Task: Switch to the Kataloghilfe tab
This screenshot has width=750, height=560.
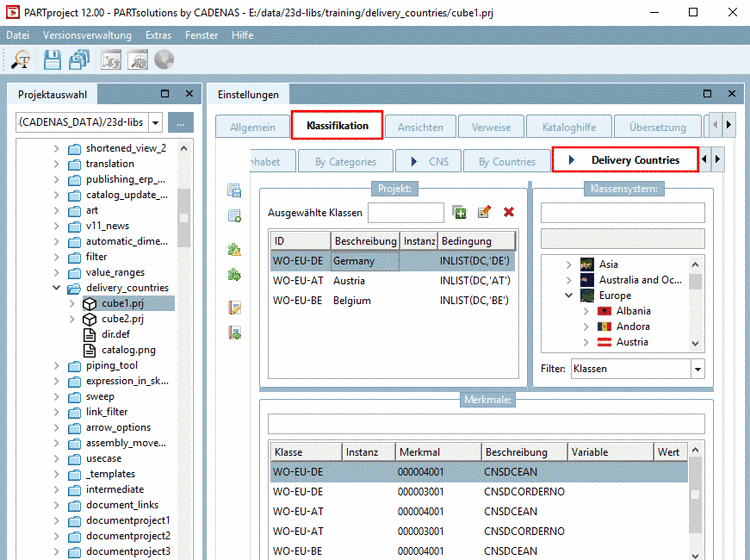Action: coord(569,127)
